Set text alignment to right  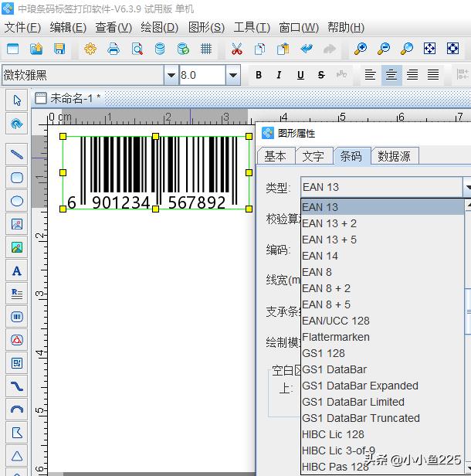(412, 75)
